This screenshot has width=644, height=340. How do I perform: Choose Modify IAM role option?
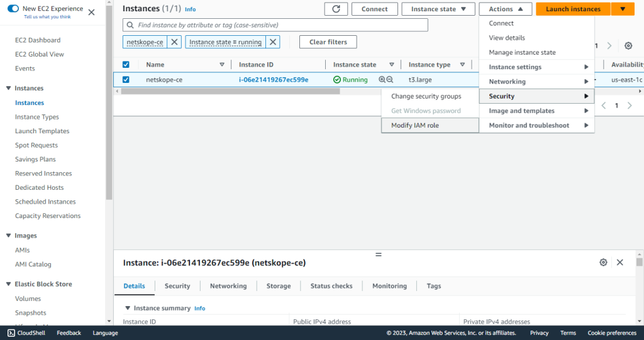click(430, 125)
